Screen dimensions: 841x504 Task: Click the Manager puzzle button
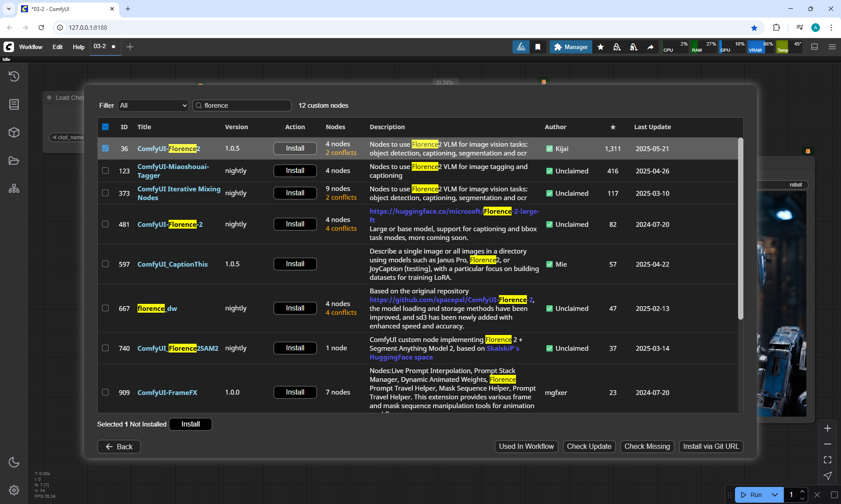tap(571, 47)
